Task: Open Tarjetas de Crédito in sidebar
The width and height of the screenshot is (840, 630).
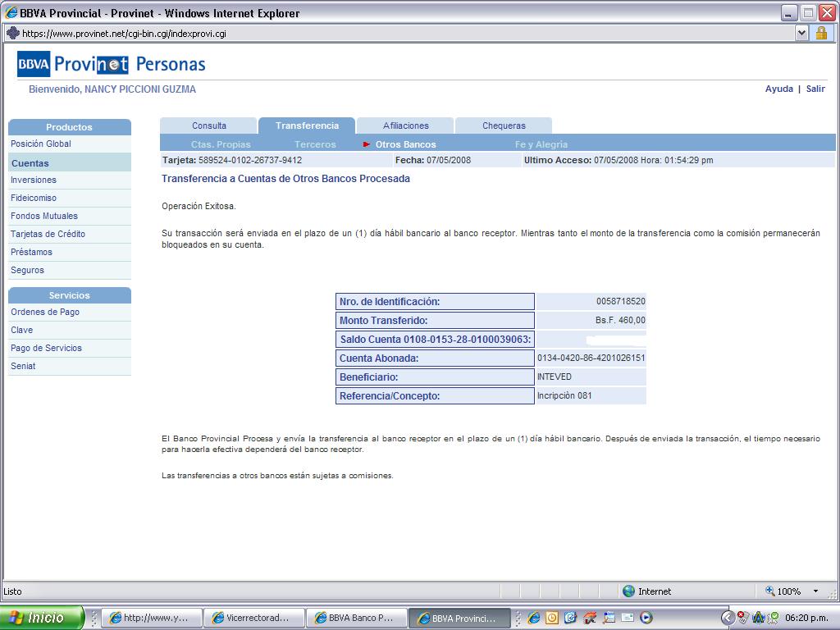Action: click(48, 234)
